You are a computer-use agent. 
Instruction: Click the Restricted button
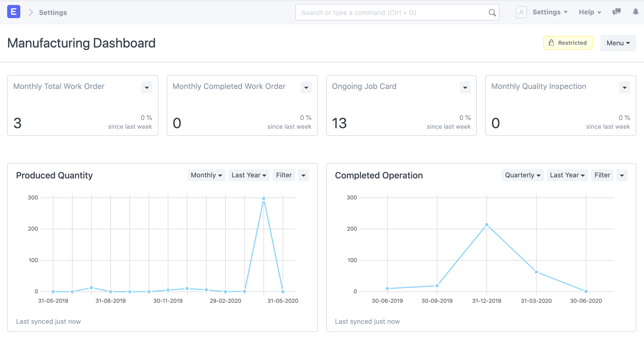[x=568, y=43]
